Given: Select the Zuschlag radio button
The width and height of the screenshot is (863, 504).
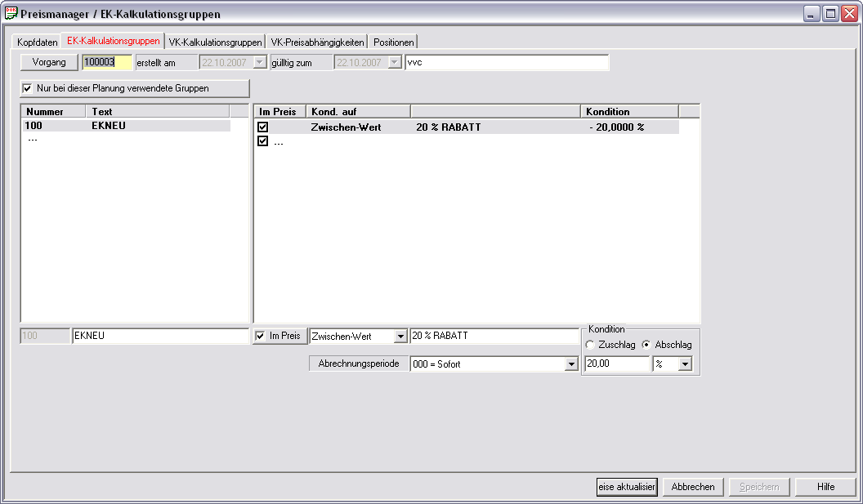Looking at the screenshot, I should (x=591, y=345).
